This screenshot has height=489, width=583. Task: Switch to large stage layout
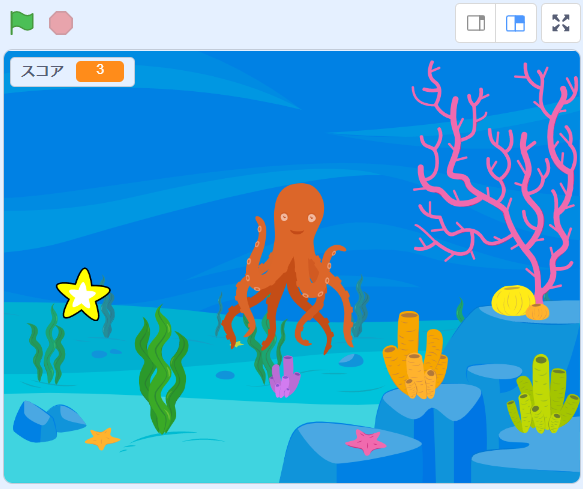pyautogui.click(x=515, y=23)
